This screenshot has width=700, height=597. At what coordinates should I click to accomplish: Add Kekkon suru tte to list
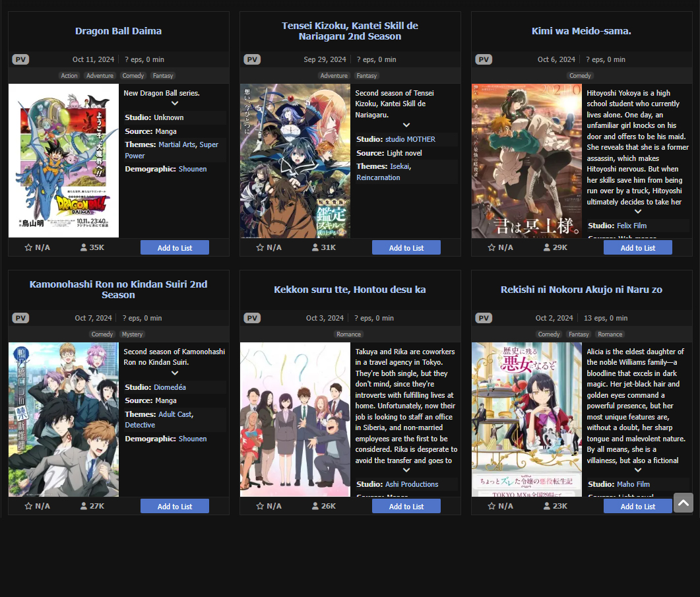point(406,507)
